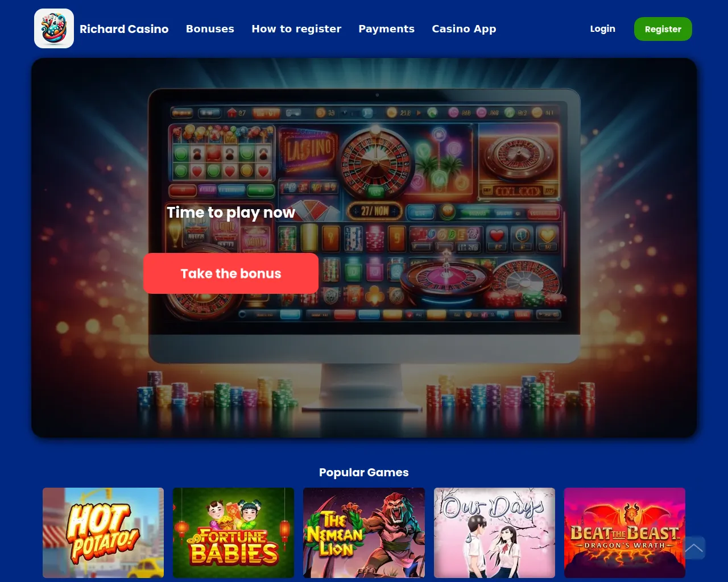Launch The Nemean Lion game
The image size is (728, 582).
pos(364,533)
